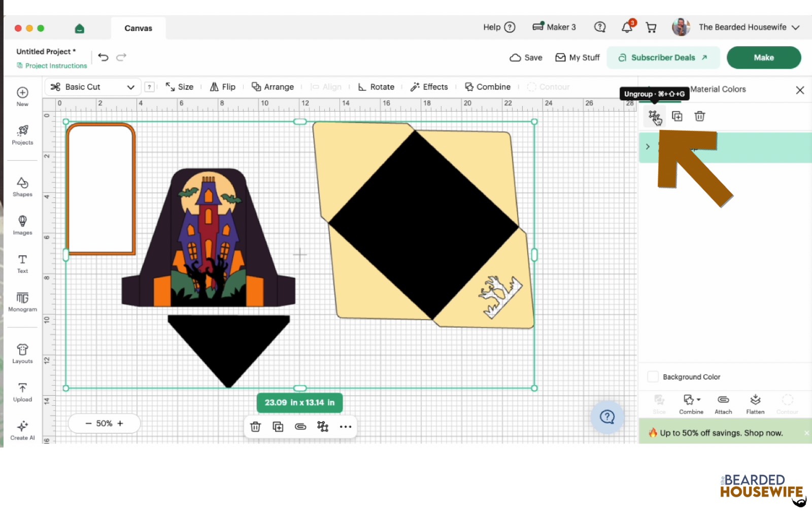
Task: Click the Make button
Action: [x=764, y=58]
